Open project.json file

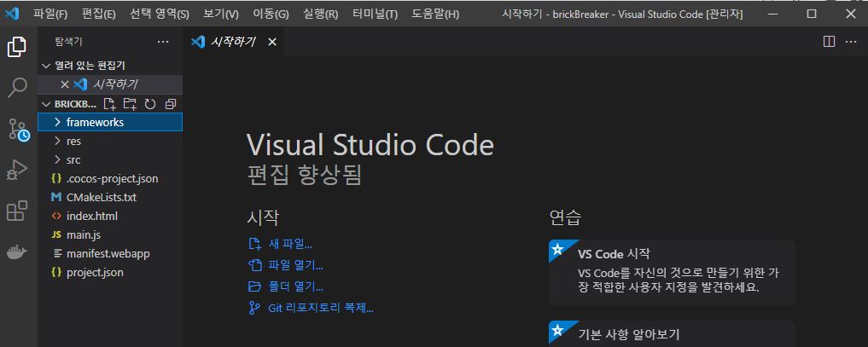point(109,273)
